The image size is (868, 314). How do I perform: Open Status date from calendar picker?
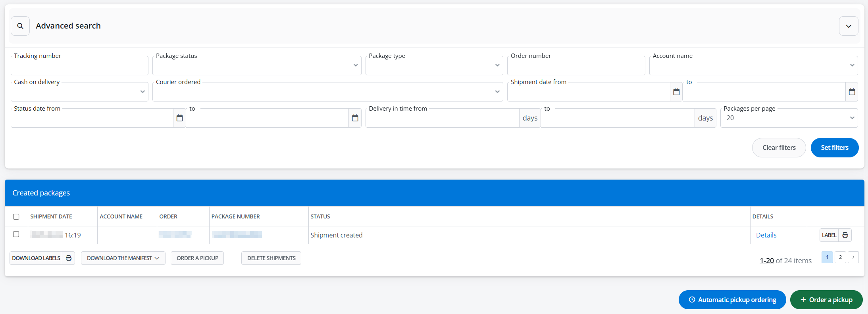179,118
